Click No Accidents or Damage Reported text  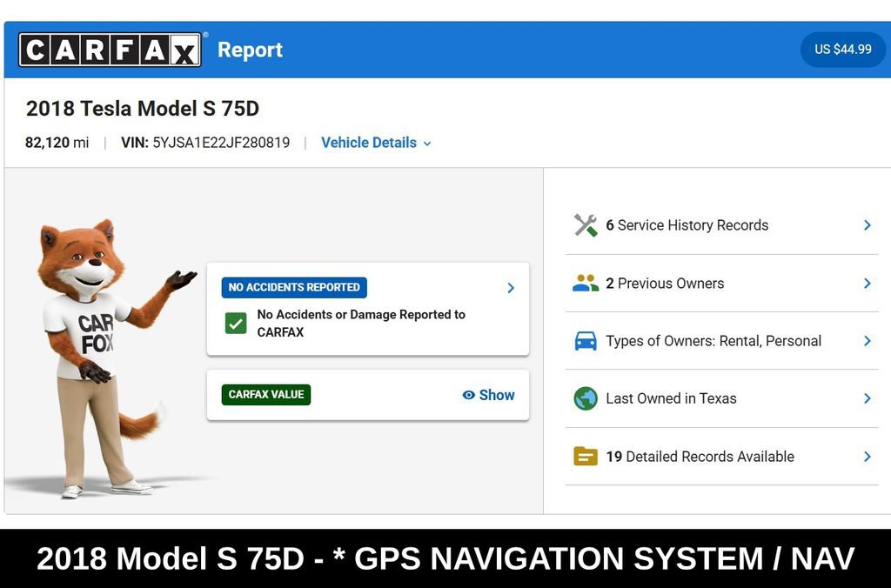(361, 324)
